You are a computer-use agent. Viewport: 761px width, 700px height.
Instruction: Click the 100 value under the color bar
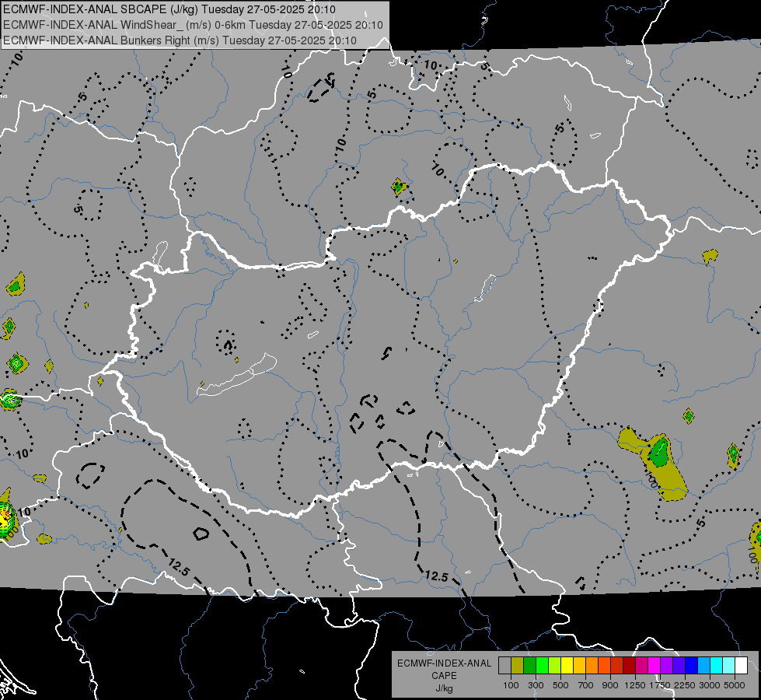[511, 685]
